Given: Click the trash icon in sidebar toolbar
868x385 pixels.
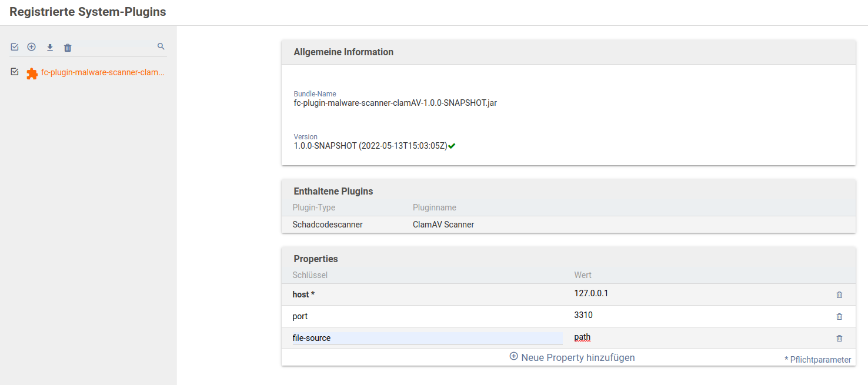Looking at the screenshot, I should click(68, 48).
